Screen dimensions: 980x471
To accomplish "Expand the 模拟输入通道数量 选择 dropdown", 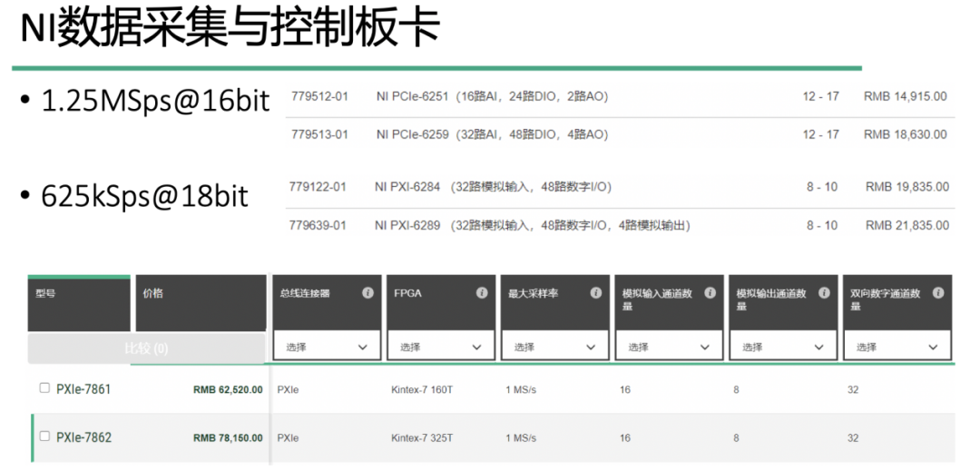I will [670, 347].
